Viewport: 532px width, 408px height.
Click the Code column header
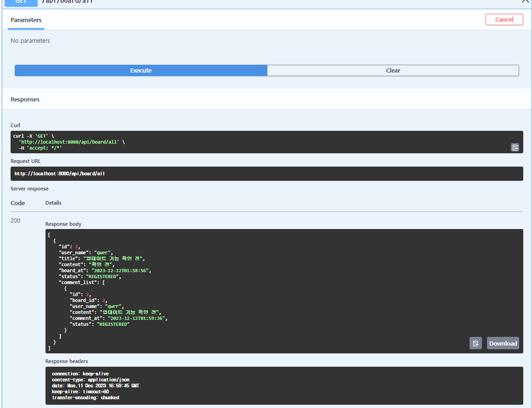click(17, 203)
